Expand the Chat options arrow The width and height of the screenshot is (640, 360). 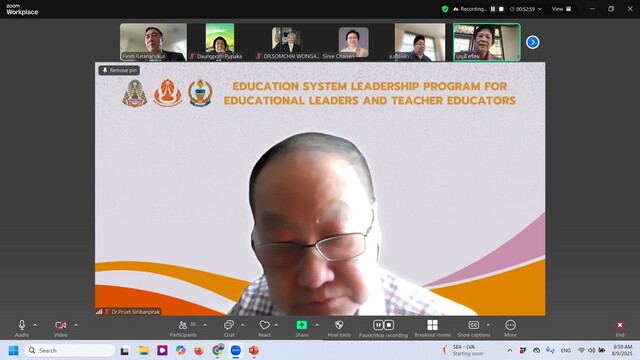click(x=243, y=325)
